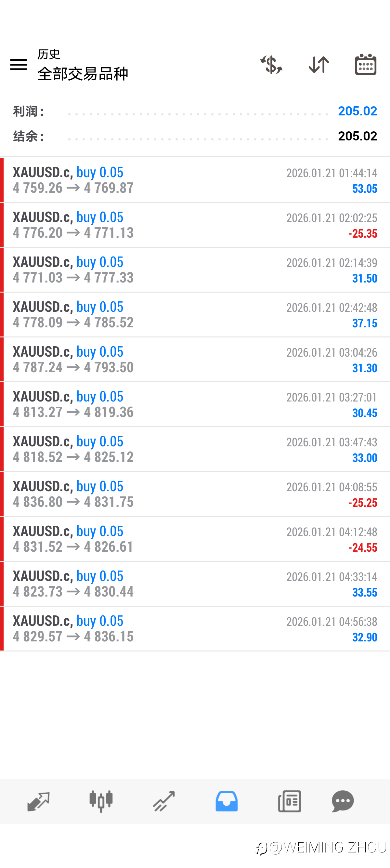
Task: Expand the 03:27:01 trade with 30.45 profit
Action: pos(195,404)
